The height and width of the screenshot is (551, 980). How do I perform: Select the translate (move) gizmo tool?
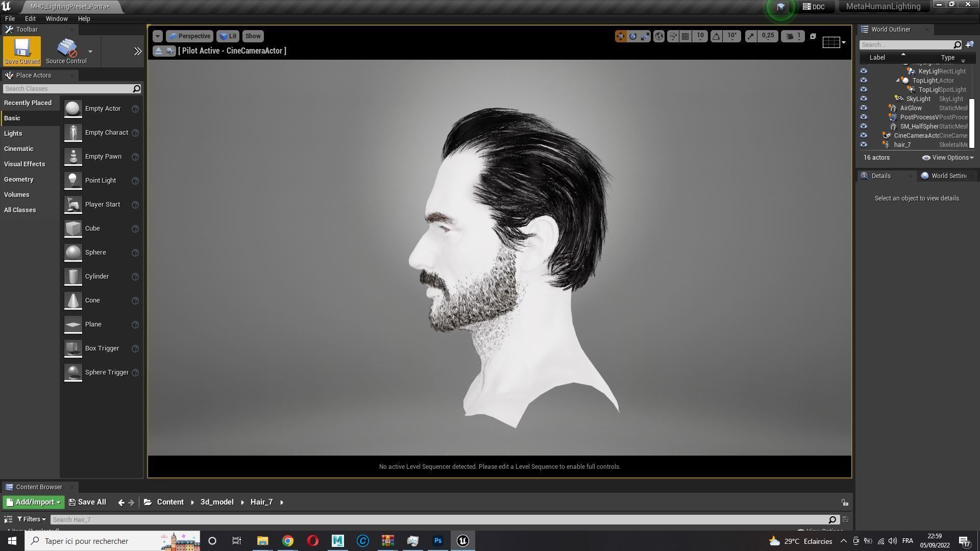point(620,36)
